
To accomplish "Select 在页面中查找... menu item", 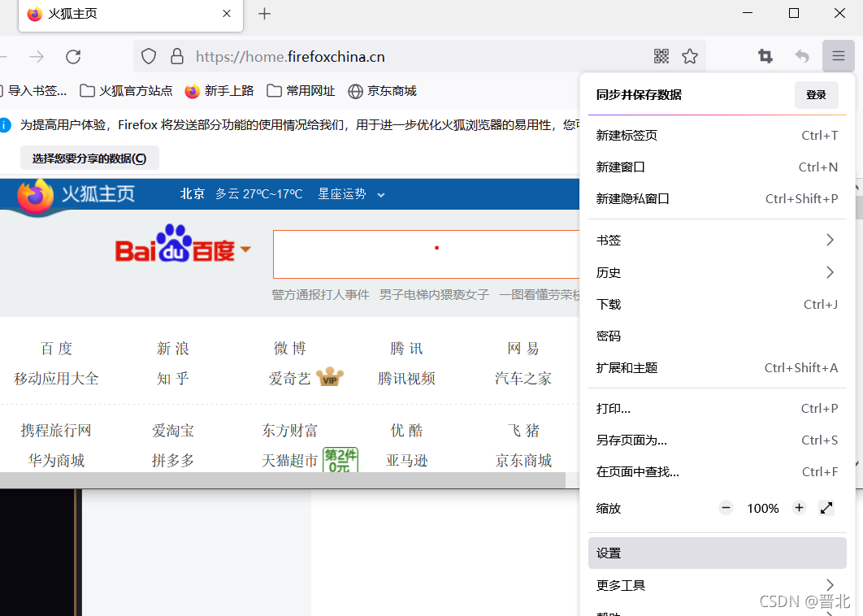I will [718, 472].
